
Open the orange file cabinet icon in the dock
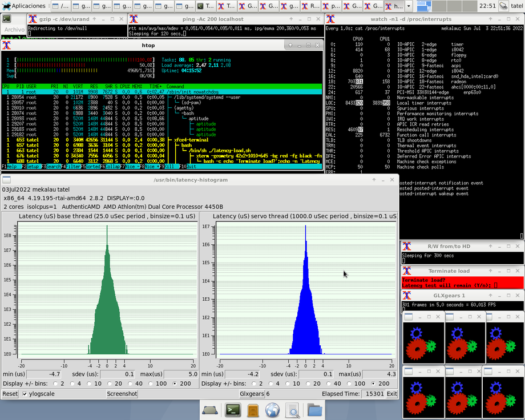pyautogui.click(x=253, y=410)
